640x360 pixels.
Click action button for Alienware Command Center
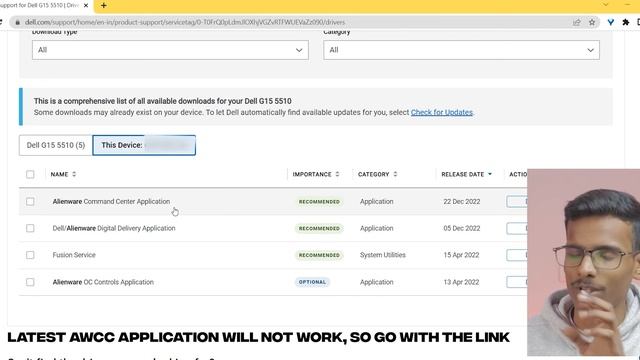(517, 202)
